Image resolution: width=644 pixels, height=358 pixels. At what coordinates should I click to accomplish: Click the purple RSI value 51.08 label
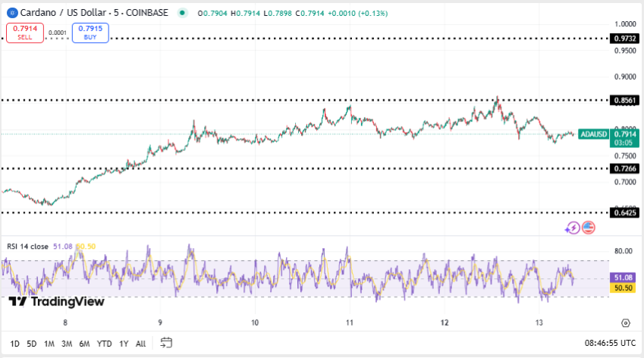[x=624, y=278]
